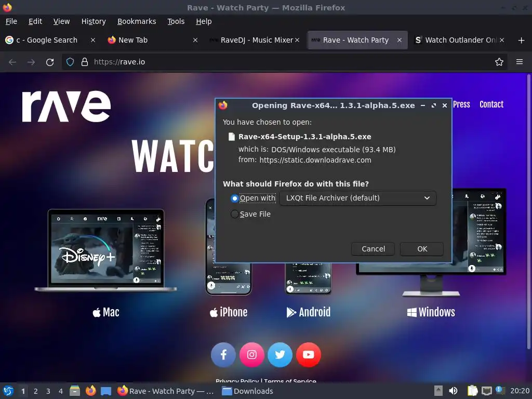Go back to previous page
532x399 pixels.
pos(12,62)
